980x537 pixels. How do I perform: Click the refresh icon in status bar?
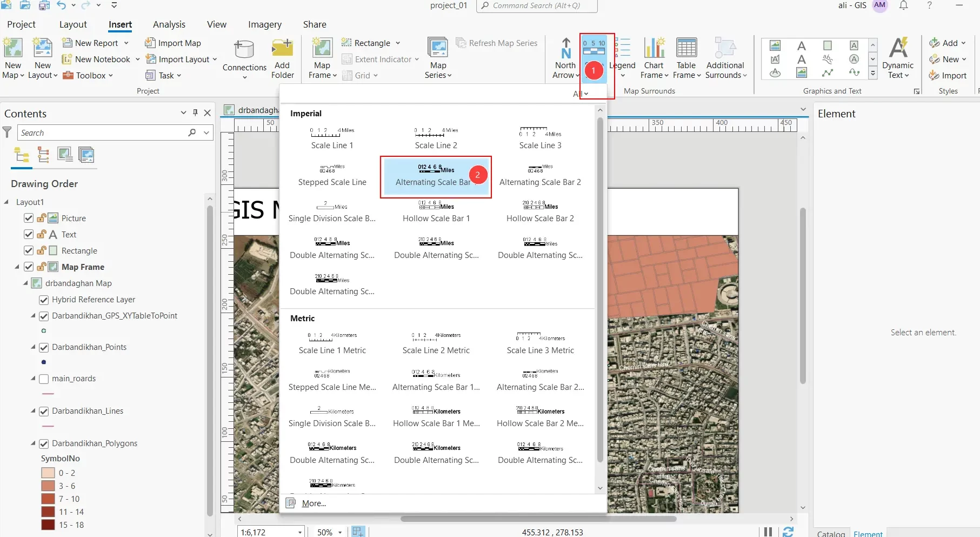click(788, 532)
